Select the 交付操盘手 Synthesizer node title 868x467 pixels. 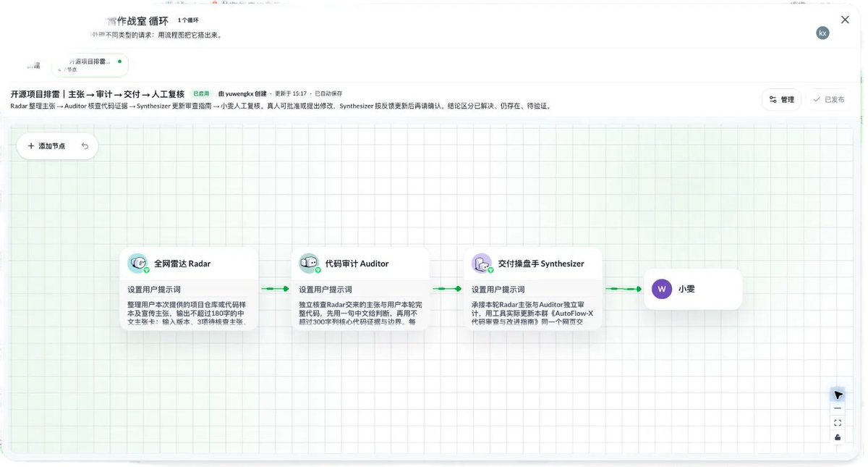coord(541,264)
